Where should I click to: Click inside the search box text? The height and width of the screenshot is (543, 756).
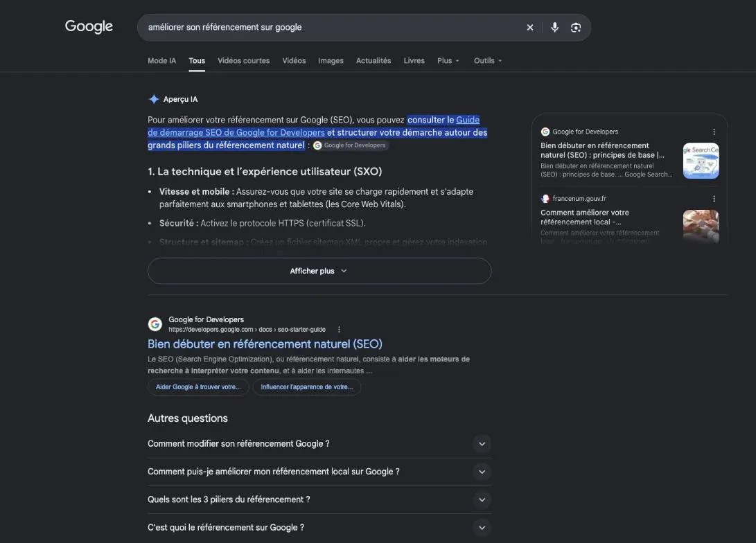pyautogui.click(x=225, y=28)
